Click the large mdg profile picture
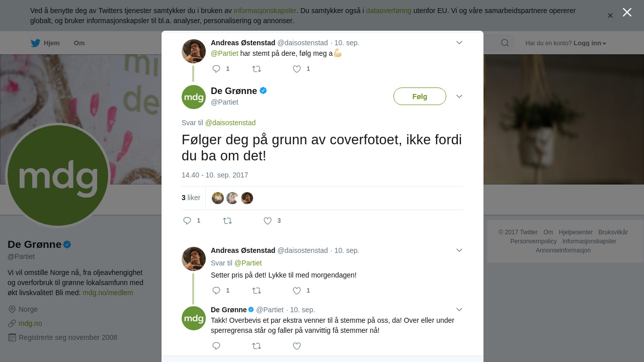 [x=58, y=175]
